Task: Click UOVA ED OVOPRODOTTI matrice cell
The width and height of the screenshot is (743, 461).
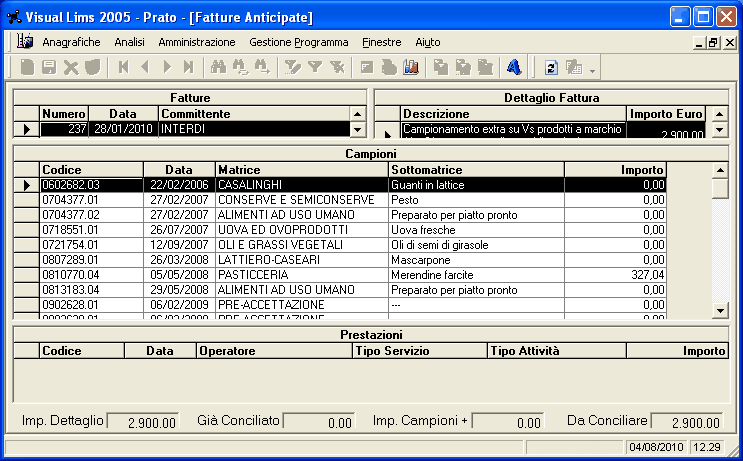Action: (301, 230)
